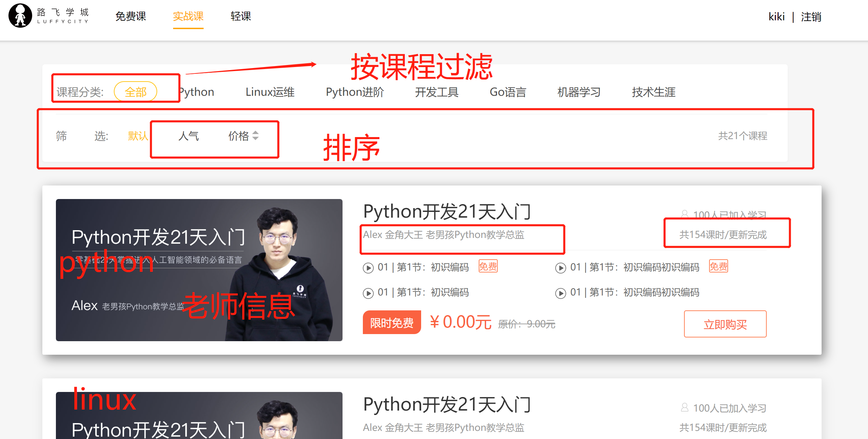Click play icon for second-row 初识编码 lesson

368,293
